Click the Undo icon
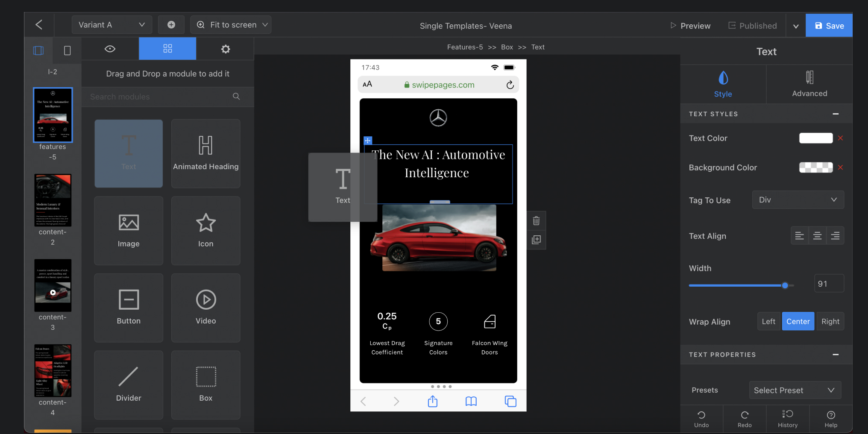This screenshot has width=868, height=434. [701, 419]
